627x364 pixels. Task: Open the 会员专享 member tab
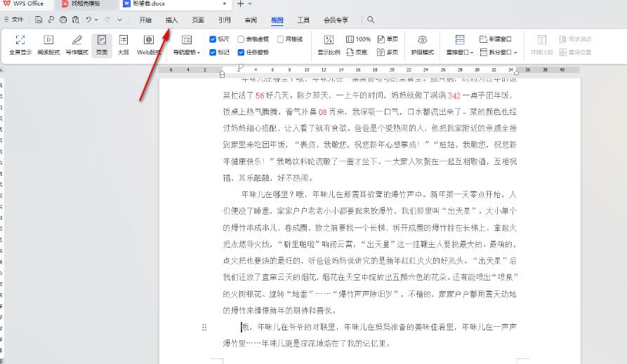[x=336, y=20]
